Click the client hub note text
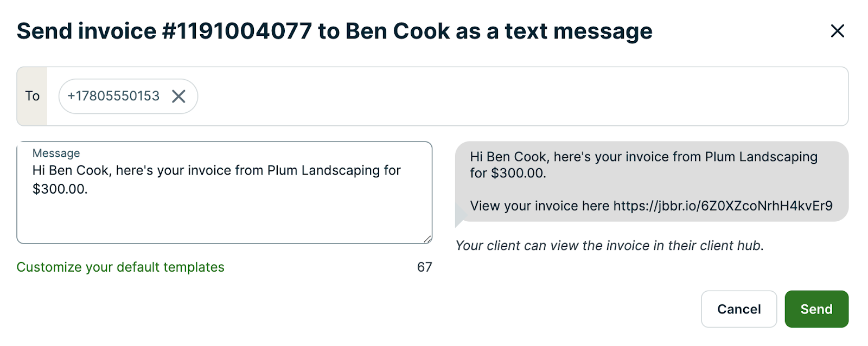868x346 pixels. (x=609, y=246)
